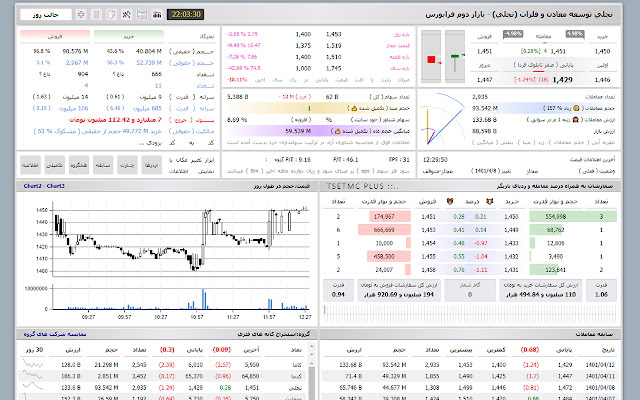Click the total sell orders value 194 million box
Image resolution: width=640 pixels, height=400 pixels.
coord(399,290)
